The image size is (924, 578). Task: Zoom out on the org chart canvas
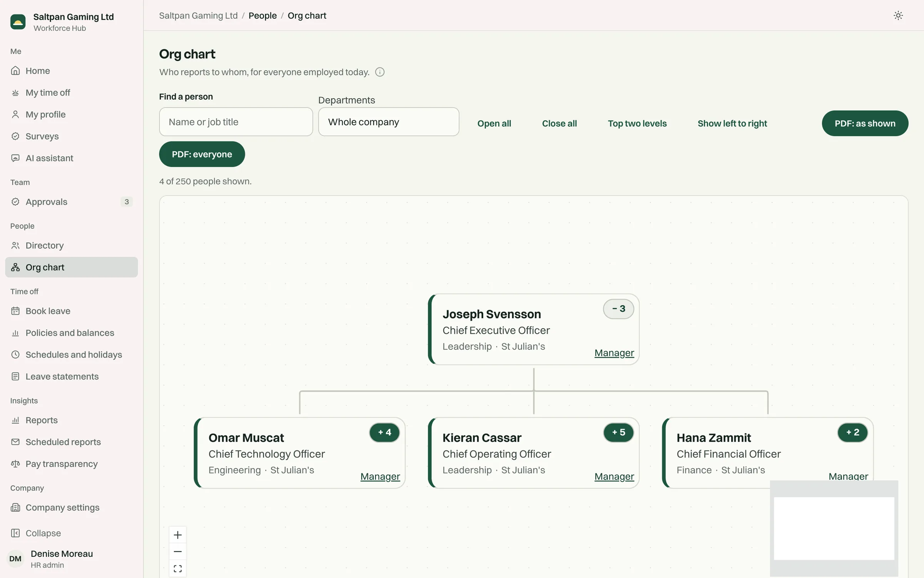[x=177, y=551]
